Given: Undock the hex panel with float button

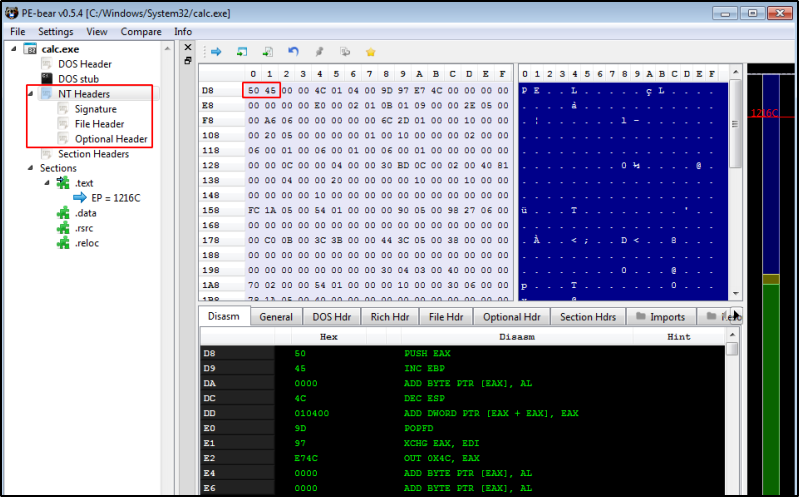Looking at the screenshot, I should [x=188, y=60].
